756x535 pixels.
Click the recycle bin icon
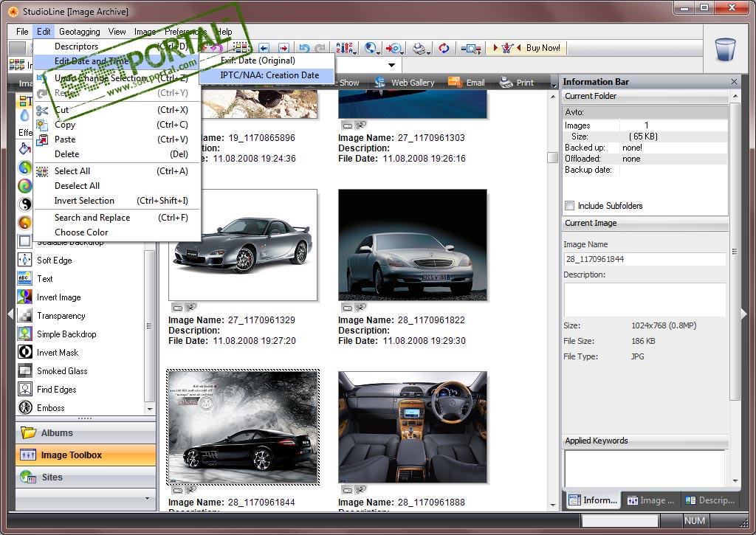[725, 49]
